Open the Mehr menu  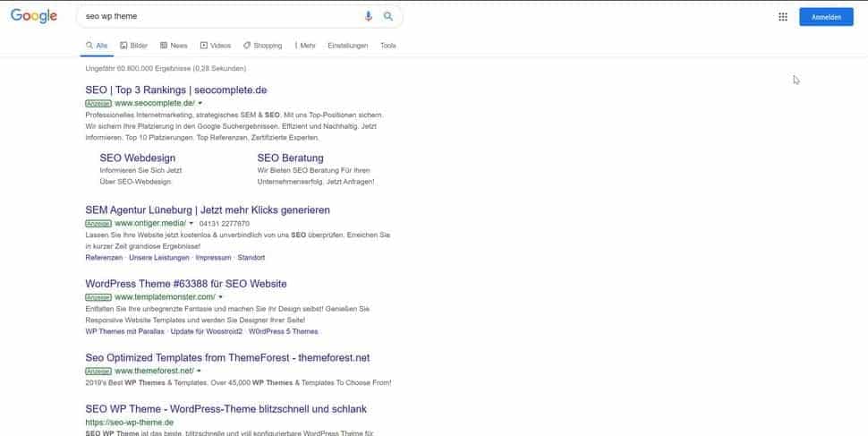(x=305, y=46)
